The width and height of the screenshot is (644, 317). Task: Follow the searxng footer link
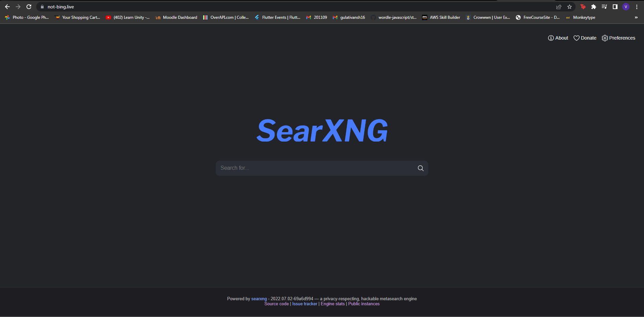click(x=259, y=299)
